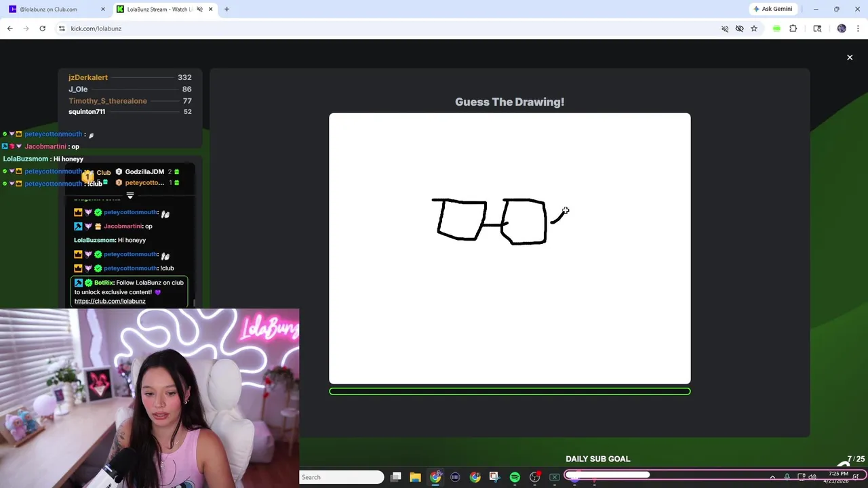Open OBS Studio from the taskbar
This screenshot has width=868, height=488.
click(534, 477)
